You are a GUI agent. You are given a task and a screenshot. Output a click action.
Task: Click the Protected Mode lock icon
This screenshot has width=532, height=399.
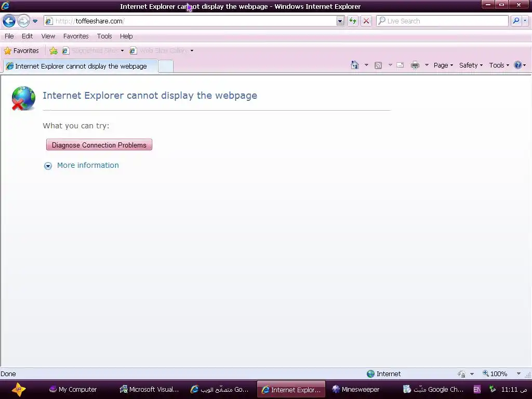coord(461,374)
